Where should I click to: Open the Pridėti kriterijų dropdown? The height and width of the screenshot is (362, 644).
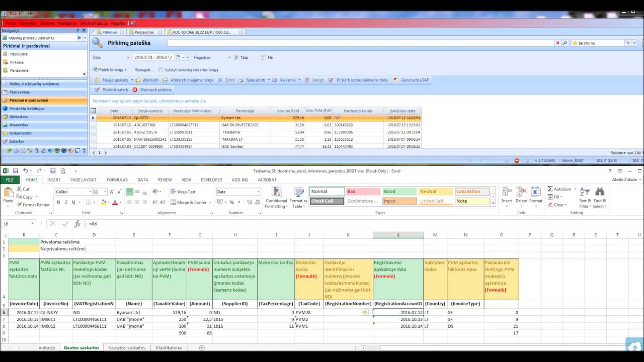click(126, 70)
